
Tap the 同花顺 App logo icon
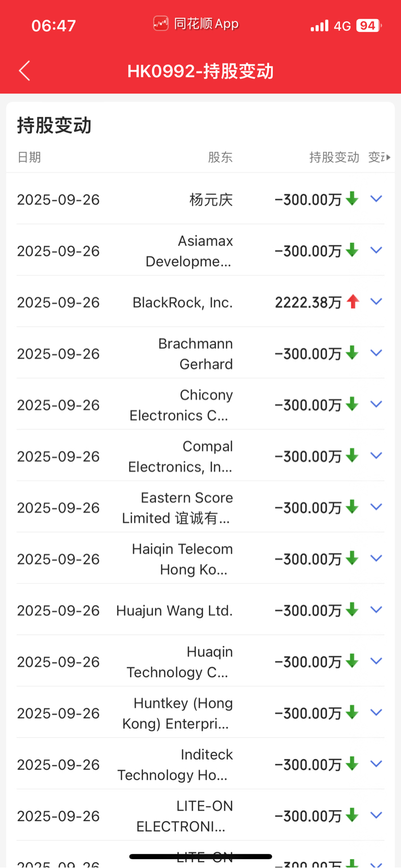click(161, 23)
